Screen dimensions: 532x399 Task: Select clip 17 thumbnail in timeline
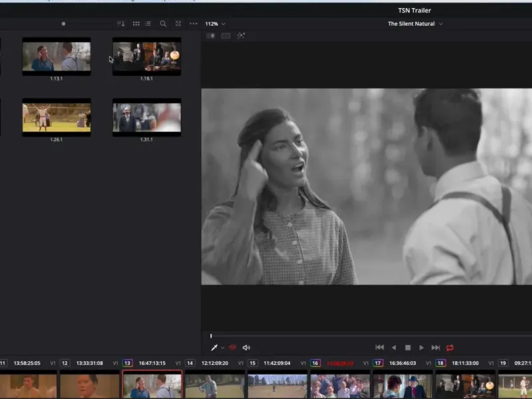(x=402, y=385)
